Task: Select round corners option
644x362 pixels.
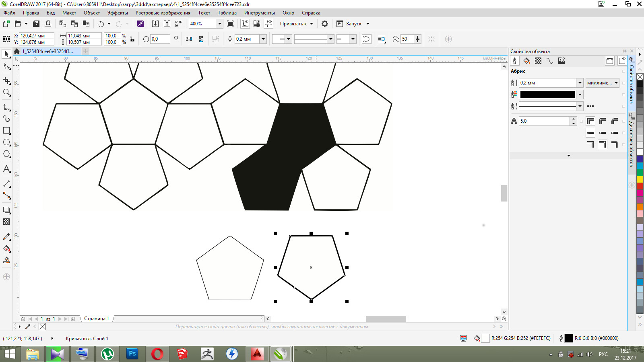Action: click(603, 121)
